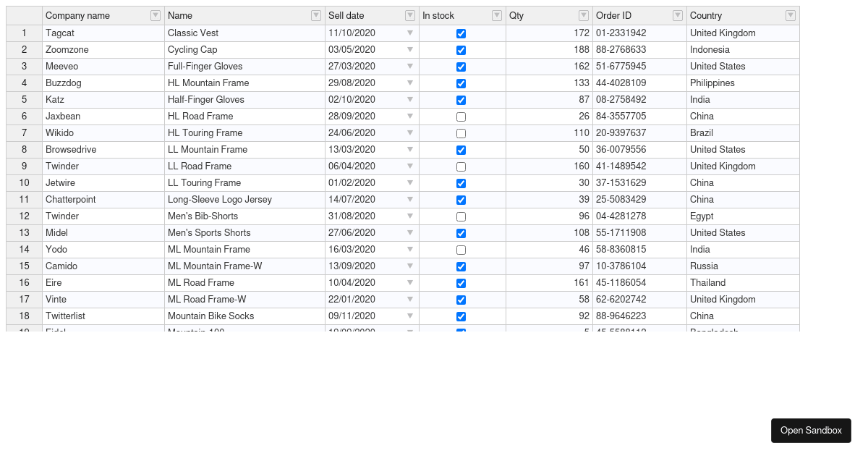The image size is (868, 456).
Task: Select row header number 5
Action: click(x=25, y=100)
